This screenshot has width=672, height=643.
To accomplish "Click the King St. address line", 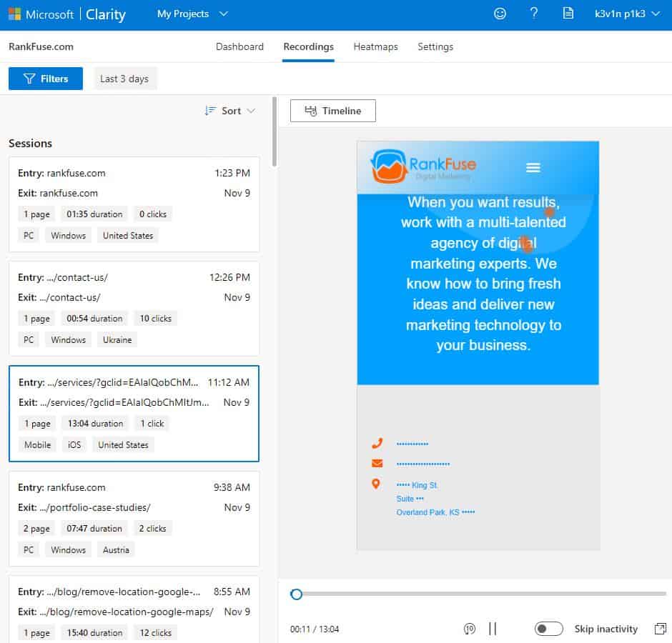I will click(x=417, y=485).
